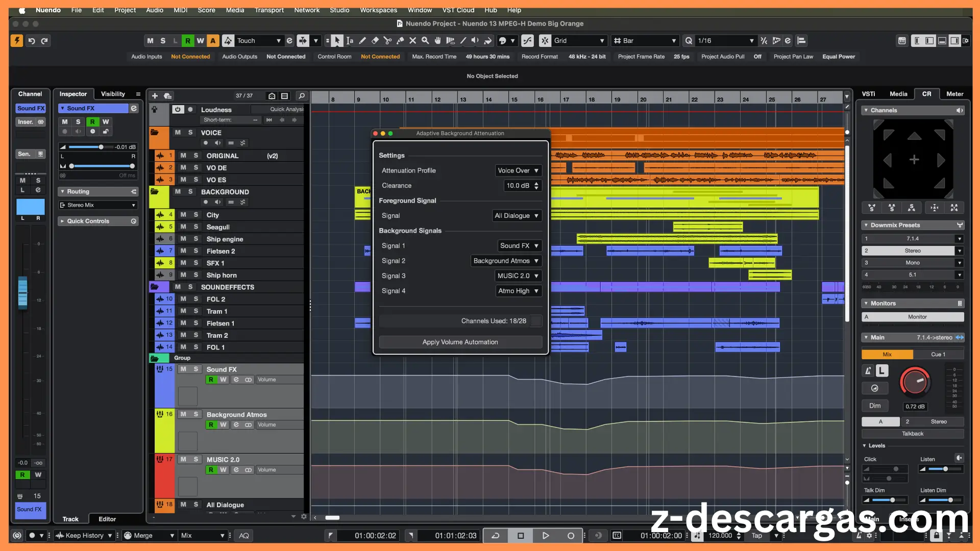Screen dimensions: 980x551
Task: Solo the Ship horn track
Action: click(x=196, y=275)
